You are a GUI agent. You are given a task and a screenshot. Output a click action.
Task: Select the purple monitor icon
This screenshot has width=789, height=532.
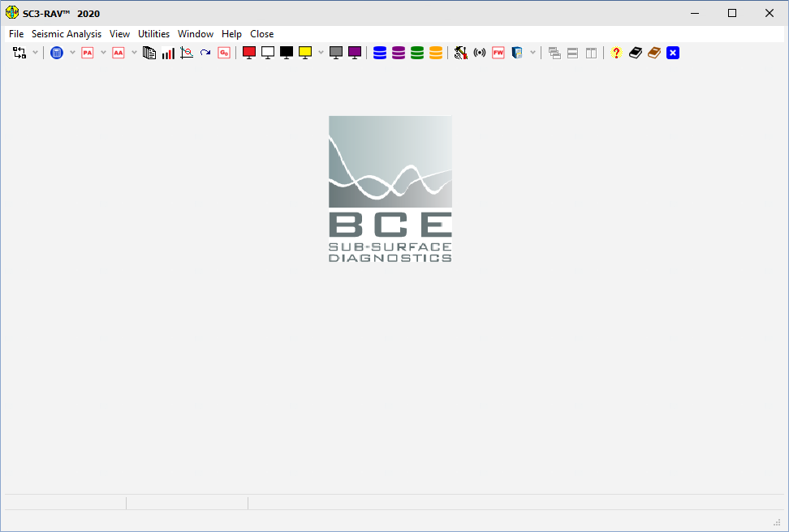coord(355,53)
